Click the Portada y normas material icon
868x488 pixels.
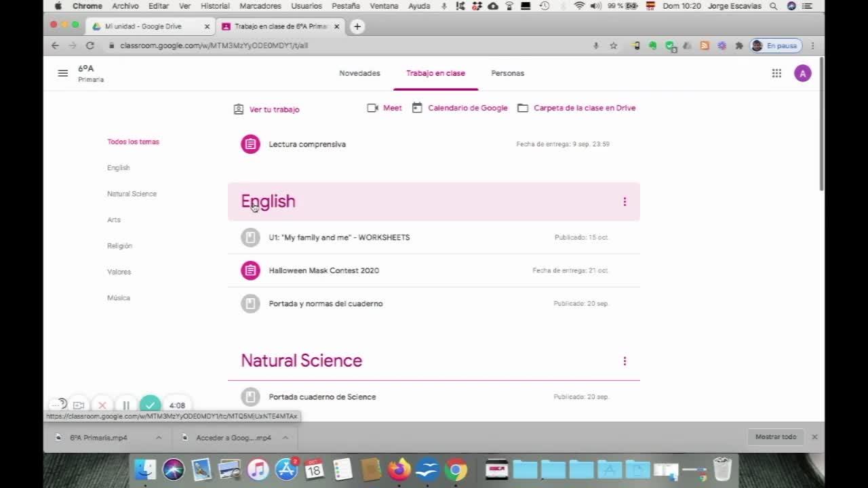coord(250,304)
